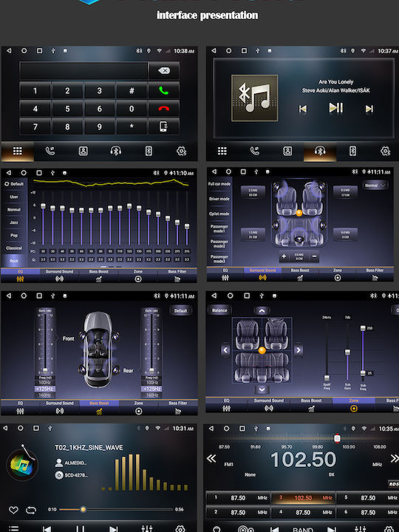This screenshot has width=399, height=532.
Task: Tap the left chevron beside Zone seat diagram
Action: pyautogui.click(x=225, y=349)
